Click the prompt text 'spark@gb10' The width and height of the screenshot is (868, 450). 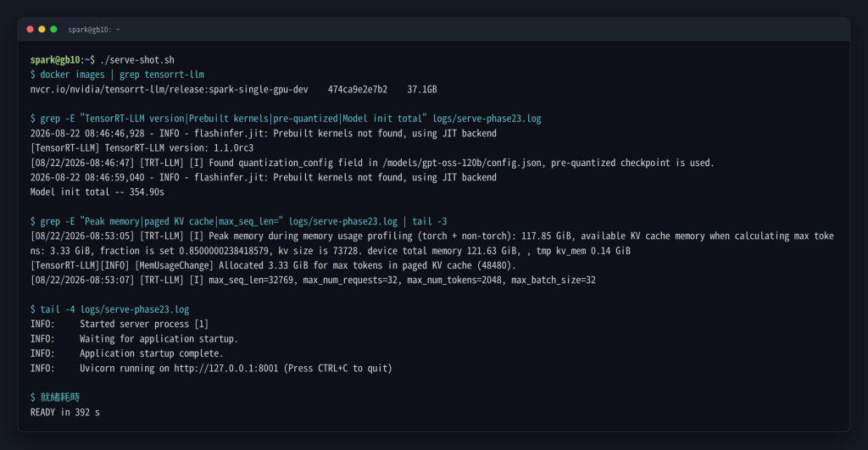55,60
